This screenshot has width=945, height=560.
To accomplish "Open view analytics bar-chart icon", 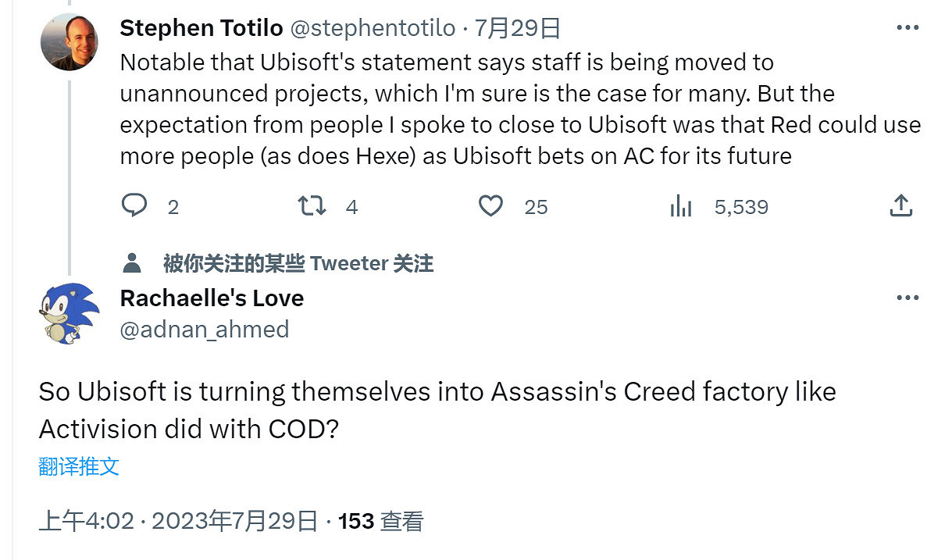I will tap(681, 206).
